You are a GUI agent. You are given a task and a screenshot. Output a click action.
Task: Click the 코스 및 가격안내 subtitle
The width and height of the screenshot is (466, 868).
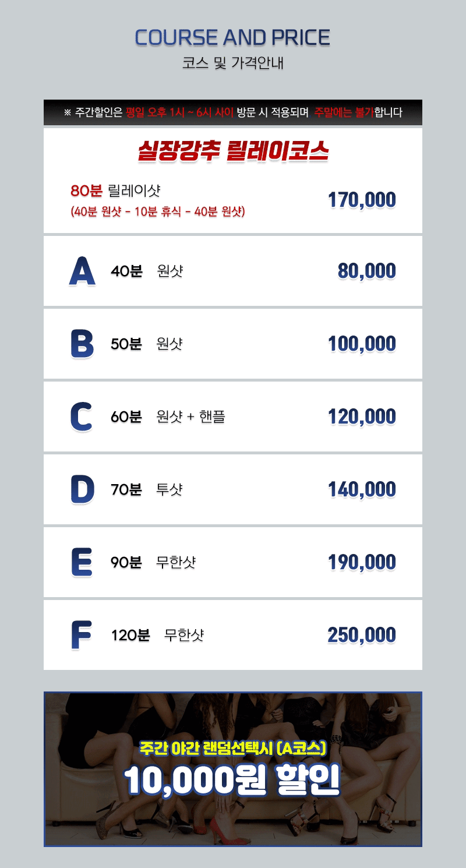pyautogui.click(x=232, y=63)
